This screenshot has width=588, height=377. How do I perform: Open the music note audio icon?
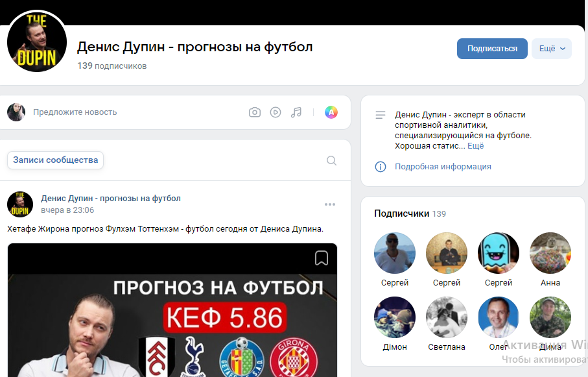tap(296, 112)
